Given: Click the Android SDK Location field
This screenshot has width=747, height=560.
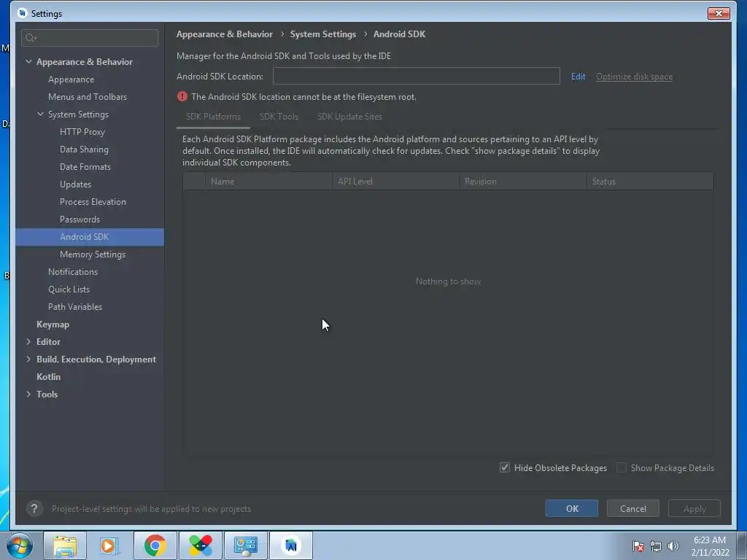Looking at the screenshot, I should 416,76.
